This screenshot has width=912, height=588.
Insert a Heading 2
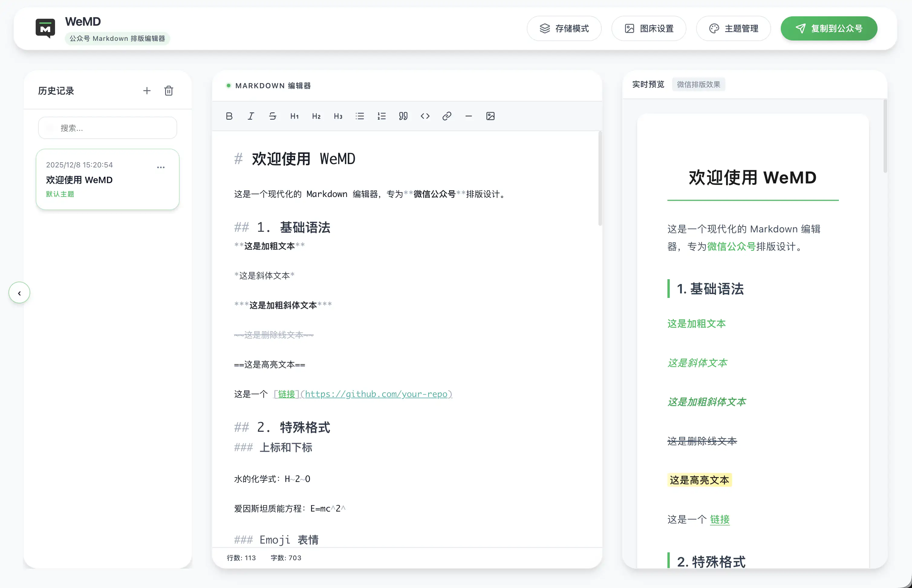[x=316, y=116]
